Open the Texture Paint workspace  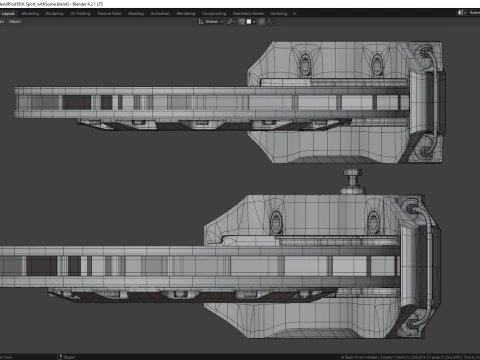tap(109, 14)
